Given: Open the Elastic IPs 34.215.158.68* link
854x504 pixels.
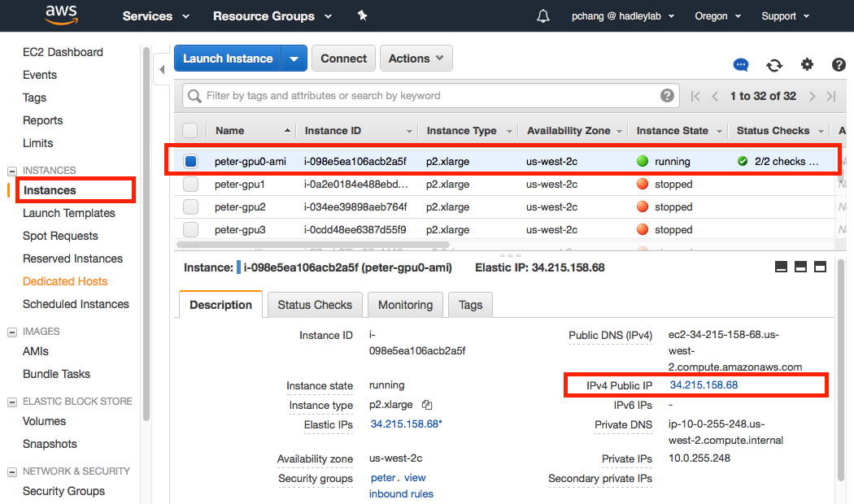Looking at the screenshot, I should tap(406, 424).
